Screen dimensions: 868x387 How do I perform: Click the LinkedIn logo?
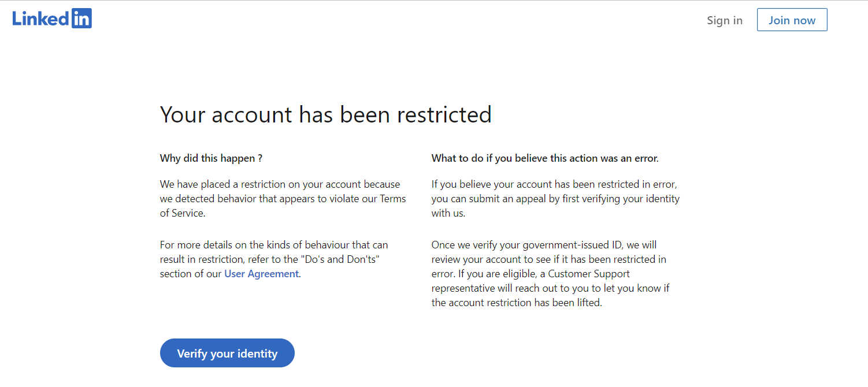(x=52, y=18)
